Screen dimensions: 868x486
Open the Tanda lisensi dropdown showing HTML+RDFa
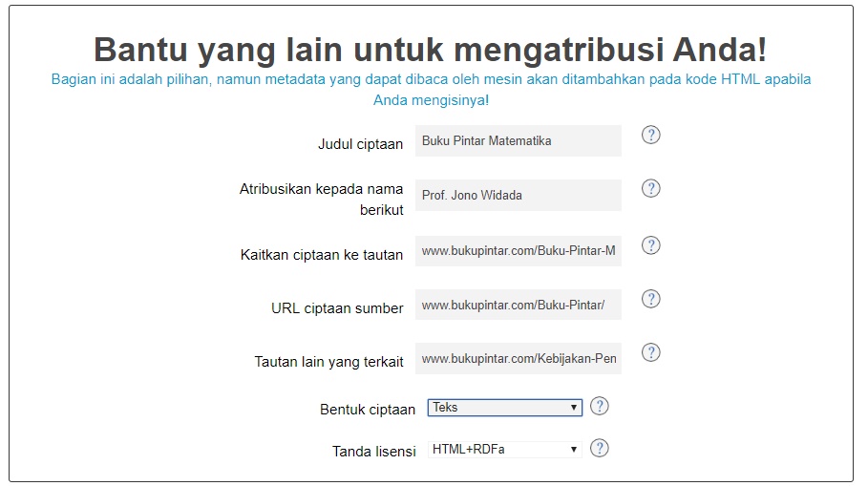coord(504,449)
